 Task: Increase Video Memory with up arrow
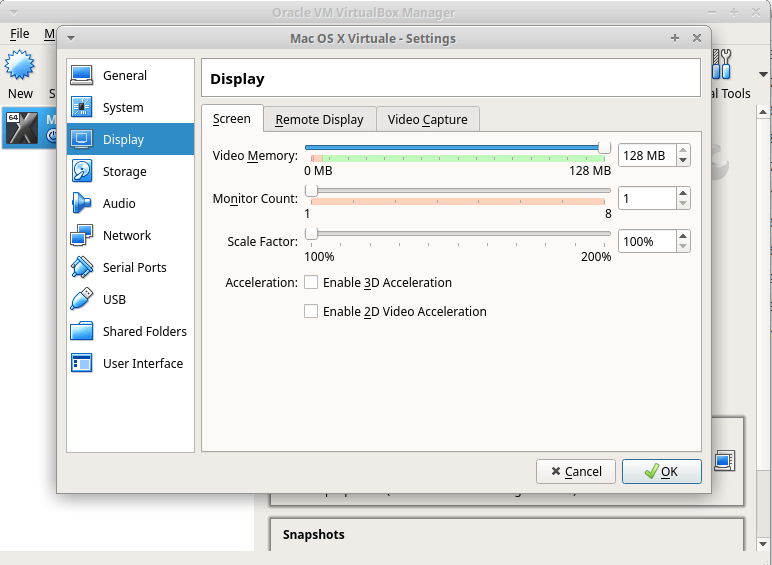pyautogui.click(x=683, y=150)
